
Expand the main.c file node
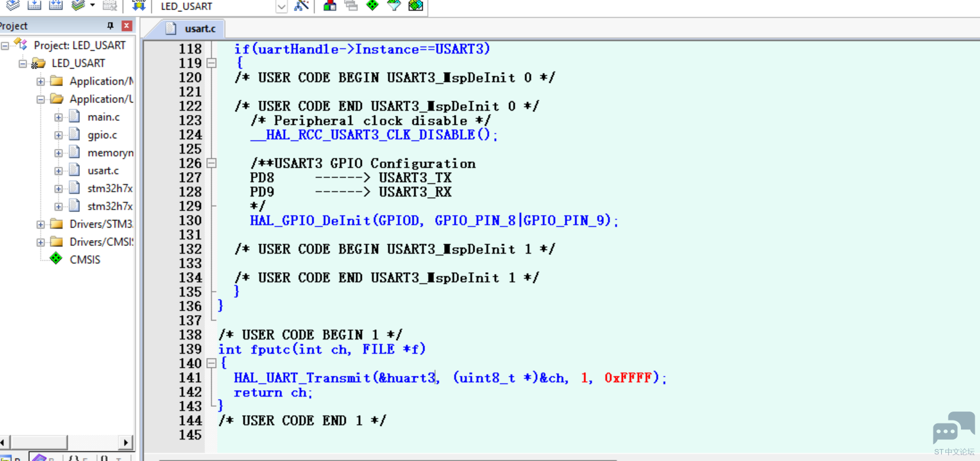pyautogui.click(x=58, y=117)
